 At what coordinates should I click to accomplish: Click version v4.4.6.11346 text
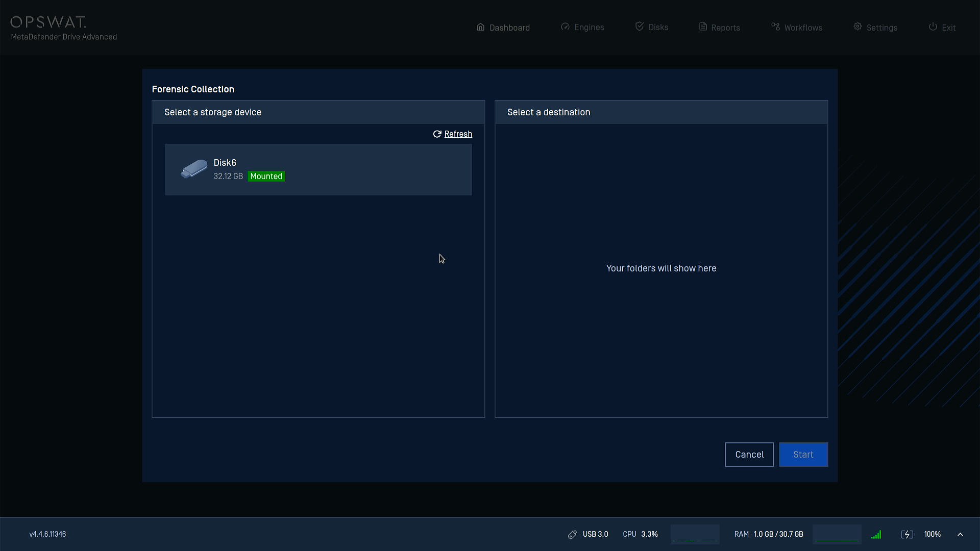(x=47, y=534)
